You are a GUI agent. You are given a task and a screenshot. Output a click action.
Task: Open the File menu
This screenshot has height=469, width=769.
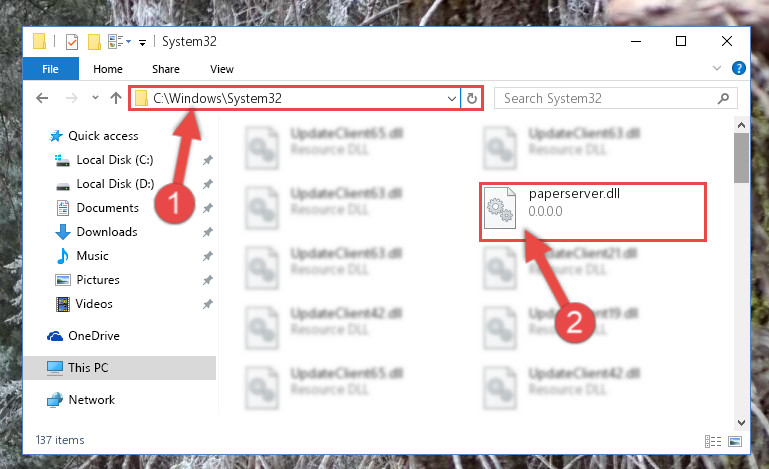coord(51,69)
